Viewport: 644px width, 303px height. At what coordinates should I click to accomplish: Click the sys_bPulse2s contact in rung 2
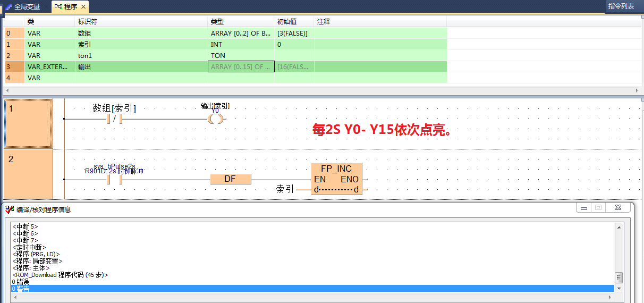point(114,180)
